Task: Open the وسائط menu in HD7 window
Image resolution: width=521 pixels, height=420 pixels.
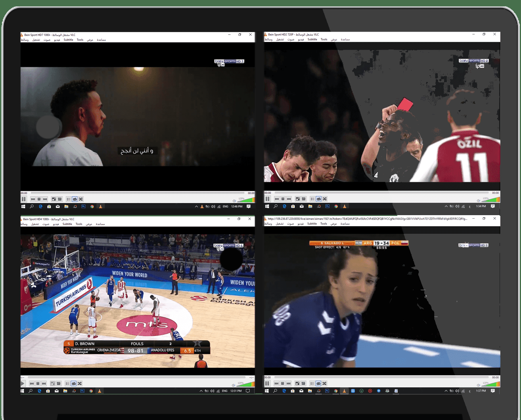Action: pyautogui.click(x=25, y=40)
